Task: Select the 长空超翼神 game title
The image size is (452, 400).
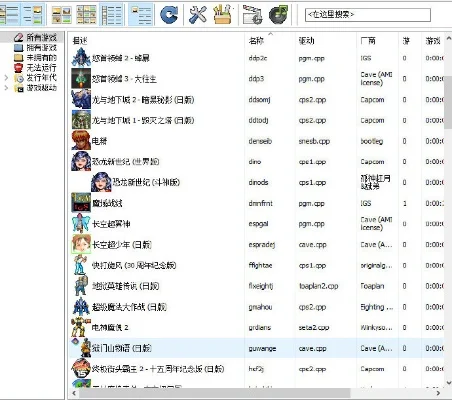Action: point(111,224)
